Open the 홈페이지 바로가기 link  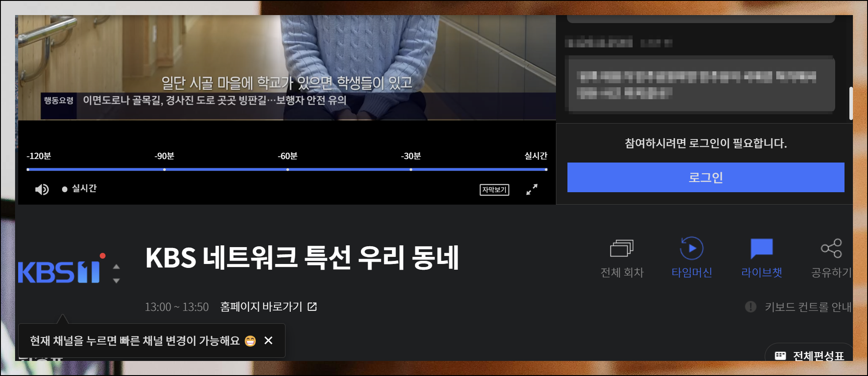point(269,306)
